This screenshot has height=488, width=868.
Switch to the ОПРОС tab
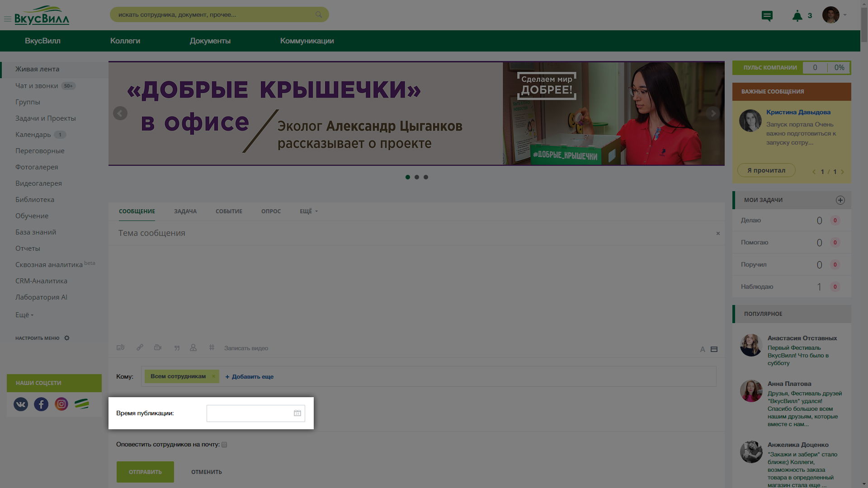271,211
